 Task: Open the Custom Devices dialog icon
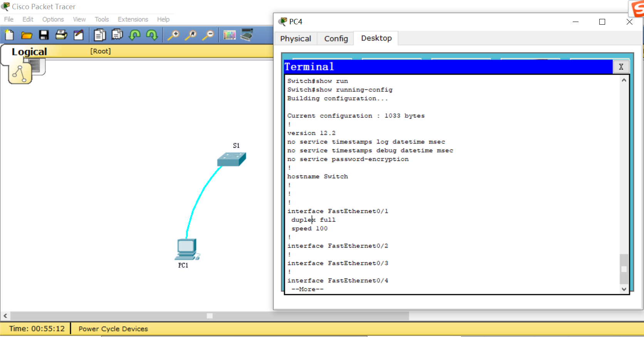click(x=247, y=35)
